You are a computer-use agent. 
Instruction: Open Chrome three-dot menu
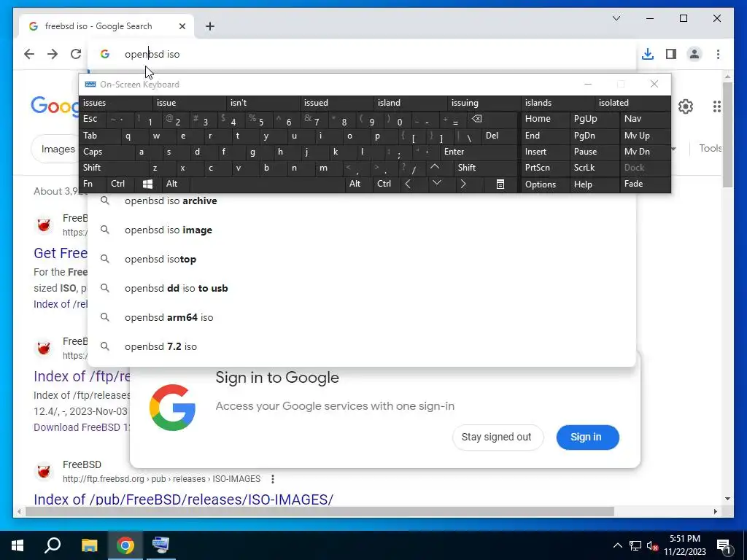718,54
